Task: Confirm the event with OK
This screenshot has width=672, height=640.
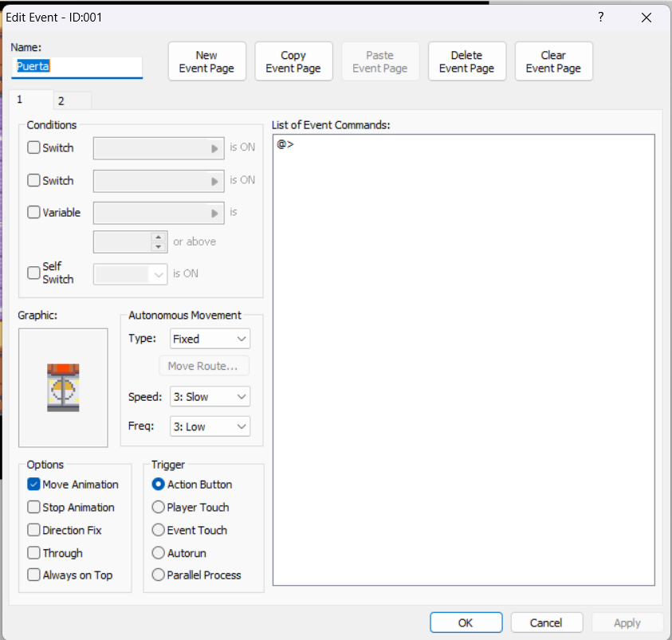Action: pos(466,622)
